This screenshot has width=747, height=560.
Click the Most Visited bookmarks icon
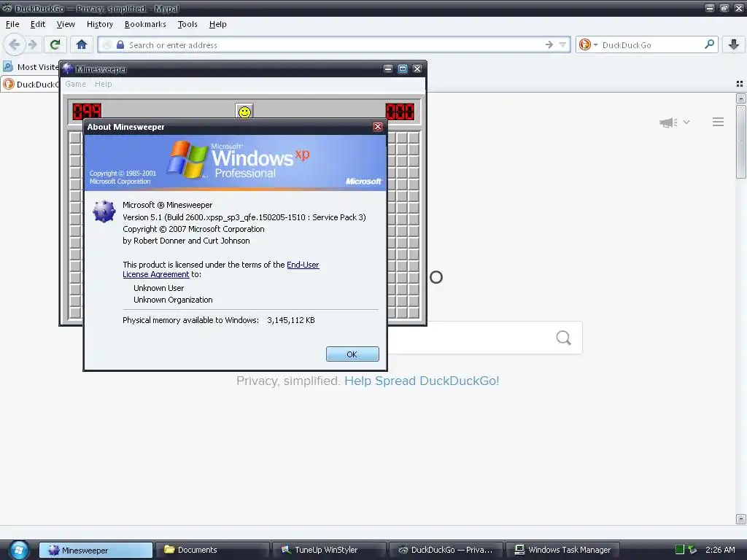point(8,66)
